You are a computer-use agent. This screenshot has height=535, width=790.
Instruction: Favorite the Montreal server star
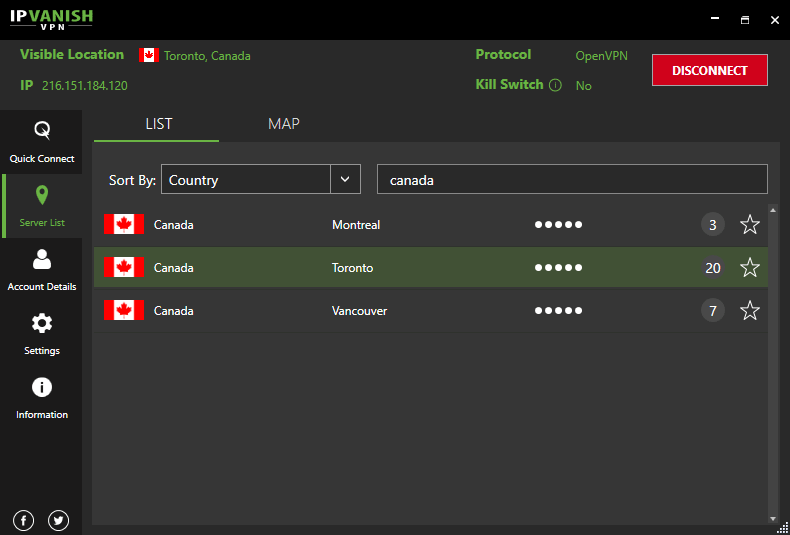750,224
